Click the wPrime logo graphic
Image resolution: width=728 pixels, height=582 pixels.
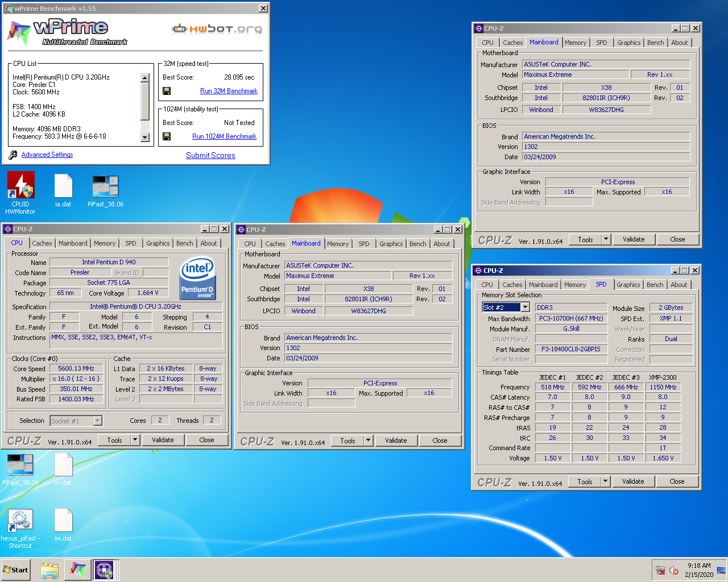(67, 32)
